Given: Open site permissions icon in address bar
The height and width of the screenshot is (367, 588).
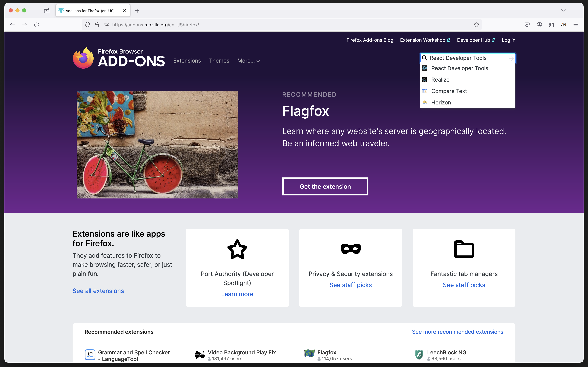Looking at the screenshot, I should [106, 25].
